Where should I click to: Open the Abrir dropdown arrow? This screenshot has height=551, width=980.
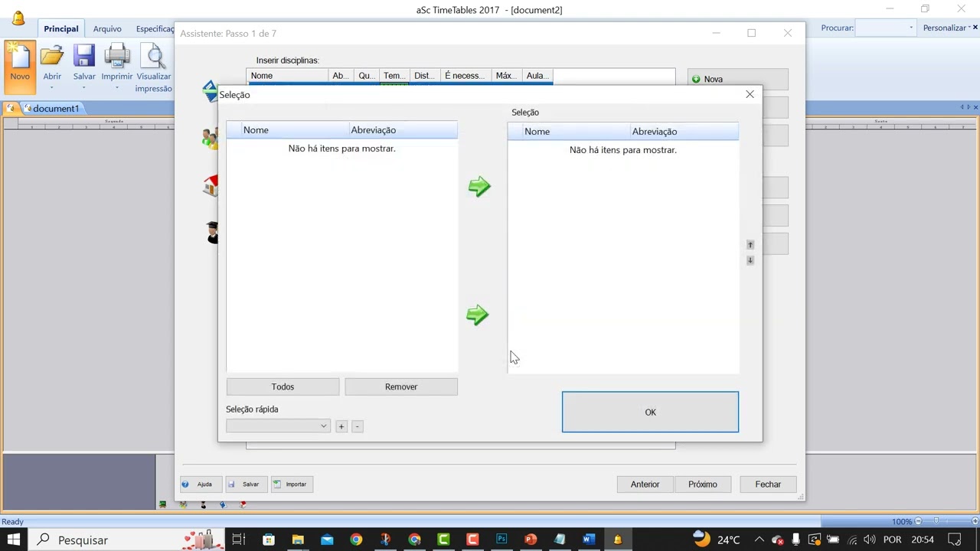(52, 88)
